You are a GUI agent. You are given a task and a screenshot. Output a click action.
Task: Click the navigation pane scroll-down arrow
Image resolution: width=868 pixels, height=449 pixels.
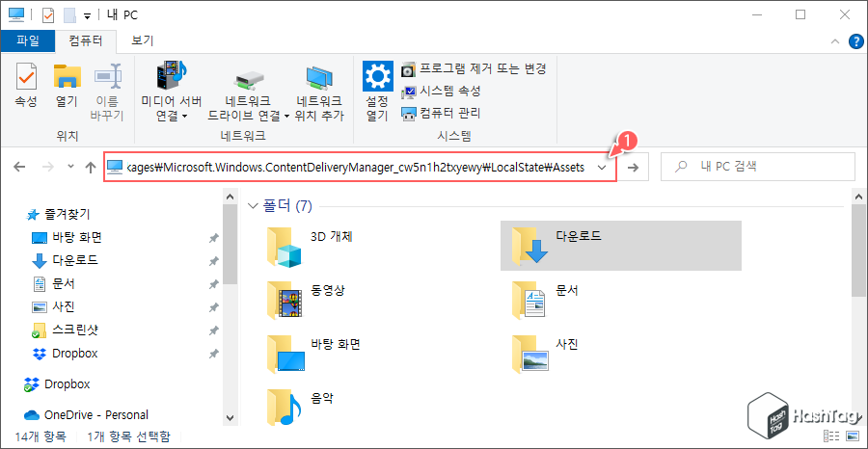[231, 417]
